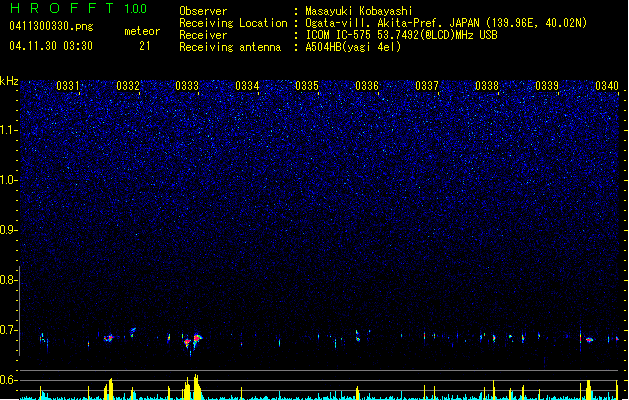Click the tallest yellow power peak below 0333
The height and width of the screenshot is (400, 629).
pyautogui.click(x=196, y=387)
